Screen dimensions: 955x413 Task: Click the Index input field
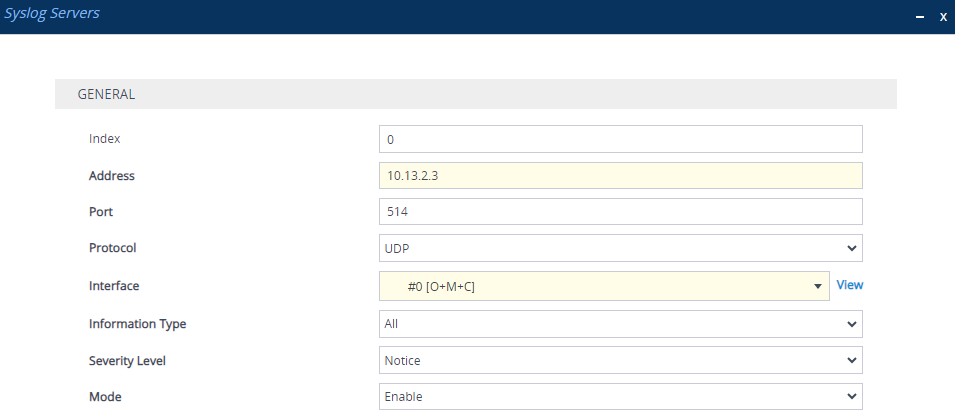tap(620, 139)
